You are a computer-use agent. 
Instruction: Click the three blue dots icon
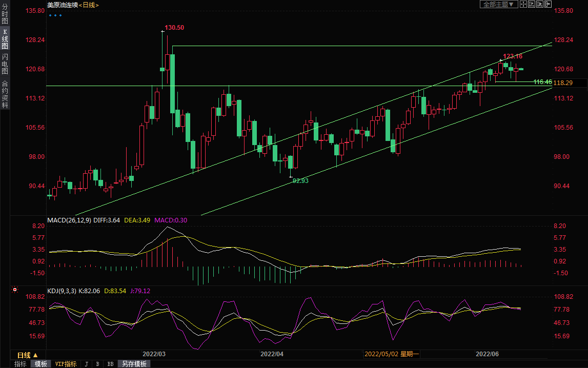coord(55,15)
